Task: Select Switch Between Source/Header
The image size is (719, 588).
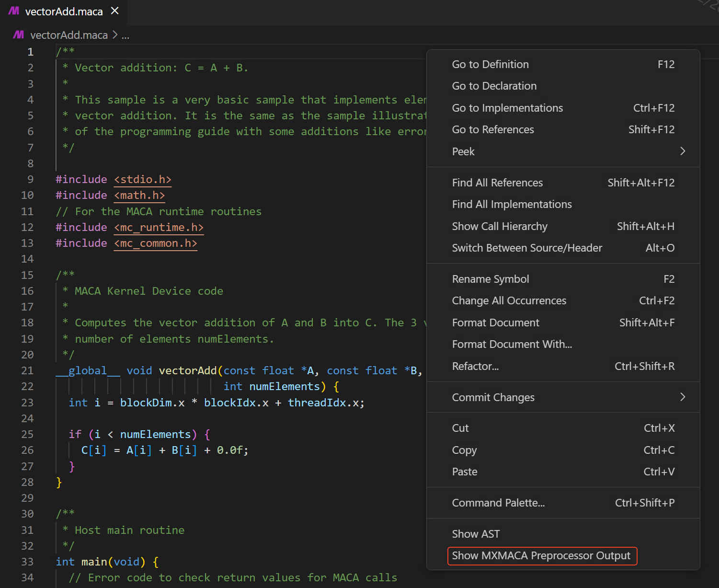Action: point(527,248)
